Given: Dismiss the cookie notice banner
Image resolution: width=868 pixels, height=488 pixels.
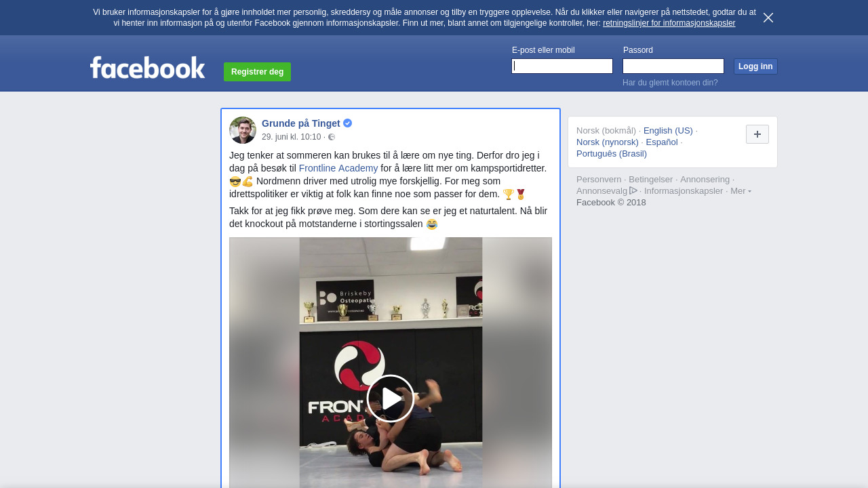Looking at the screenshot, I should coord(768,18).
